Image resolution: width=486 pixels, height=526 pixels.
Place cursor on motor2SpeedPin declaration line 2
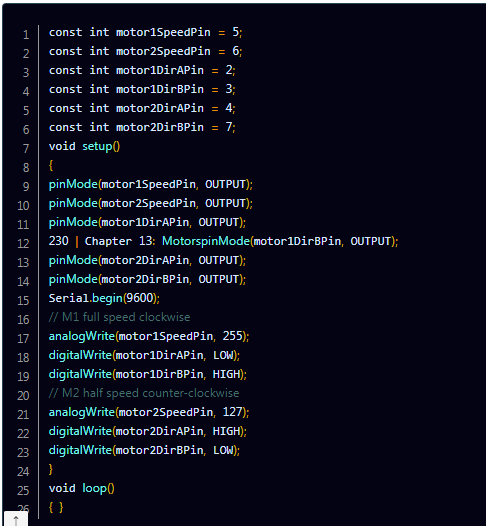coord(146,51)
